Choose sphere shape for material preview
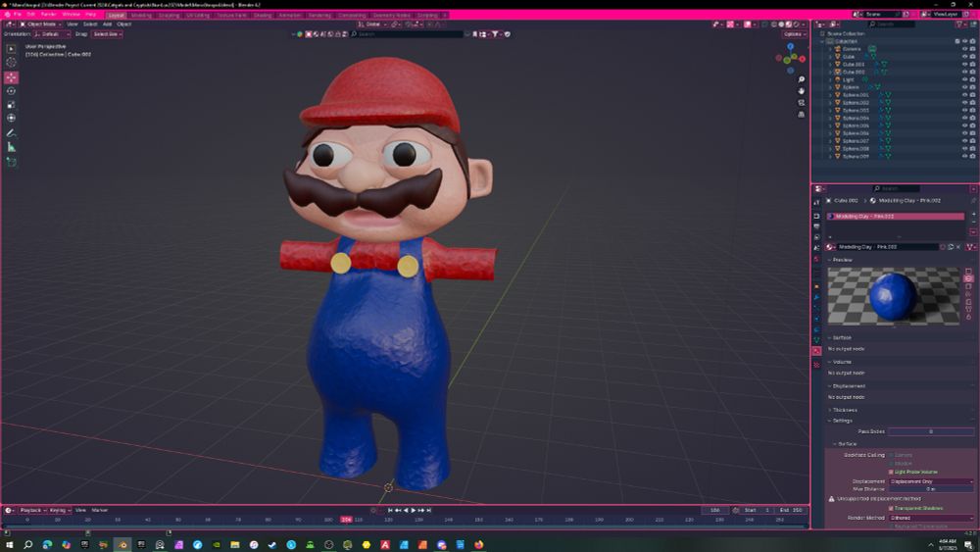This screenshot has width=980, height=552. 969,278
